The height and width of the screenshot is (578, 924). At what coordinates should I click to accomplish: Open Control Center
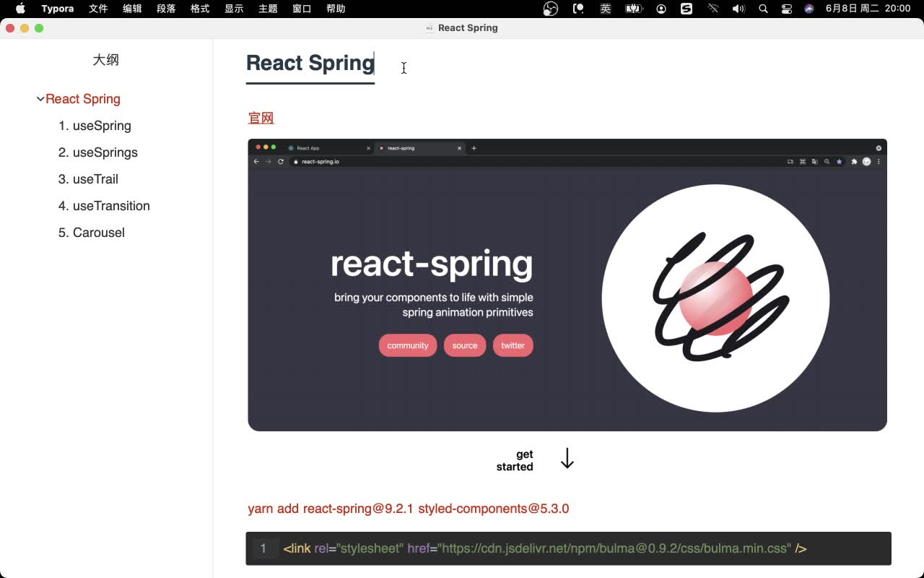[x=787, y=9]
